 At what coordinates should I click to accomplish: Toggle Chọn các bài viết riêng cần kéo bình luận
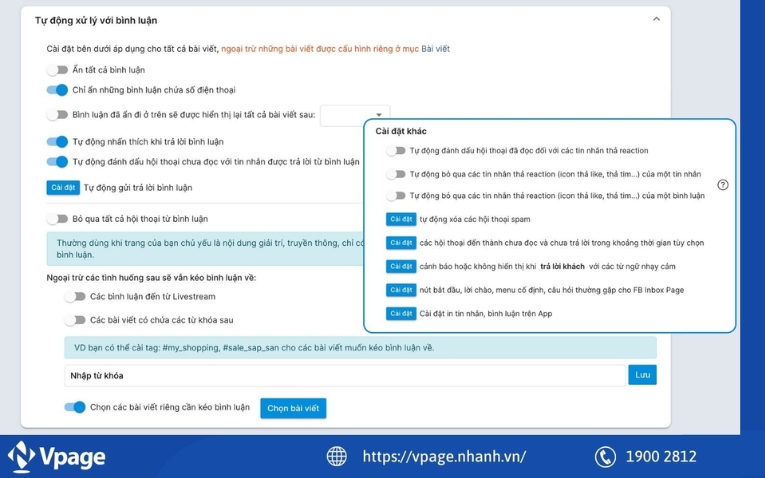(x=75, y=407)
